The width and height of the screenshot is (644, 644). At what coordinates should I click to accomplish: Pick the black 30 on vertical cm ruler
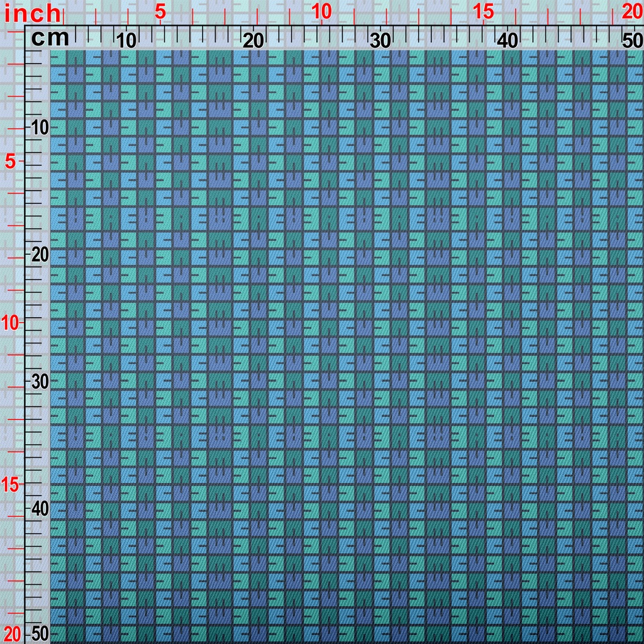40,382
